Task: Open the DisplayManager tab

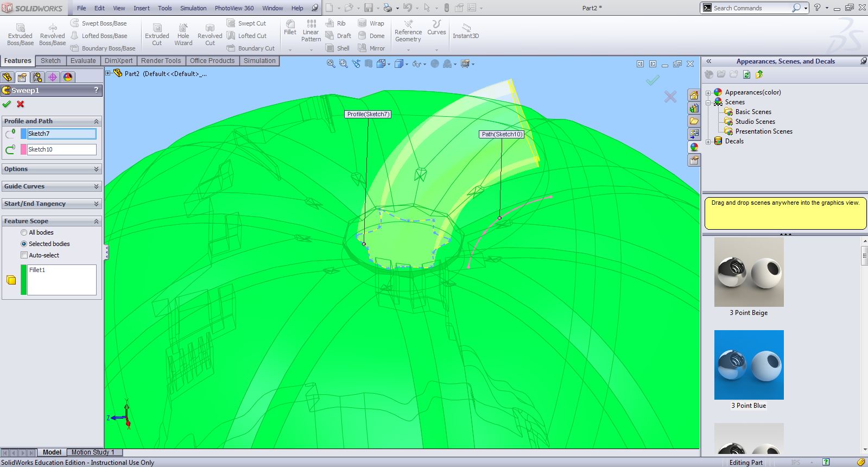Action: [68, 77]
